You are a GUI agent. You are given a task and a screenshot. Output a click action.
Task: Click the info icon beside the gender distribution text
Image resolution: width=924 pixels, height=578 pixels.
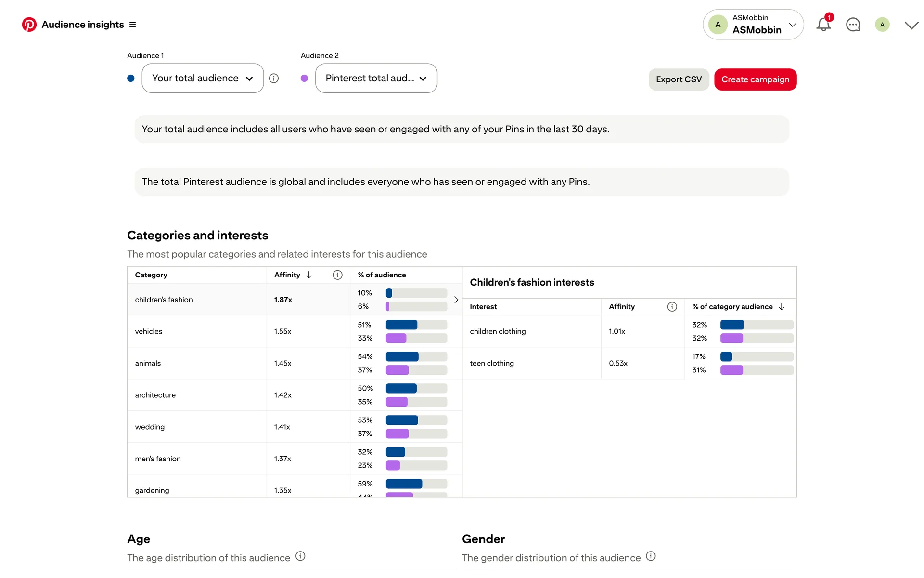click(651, 556)
